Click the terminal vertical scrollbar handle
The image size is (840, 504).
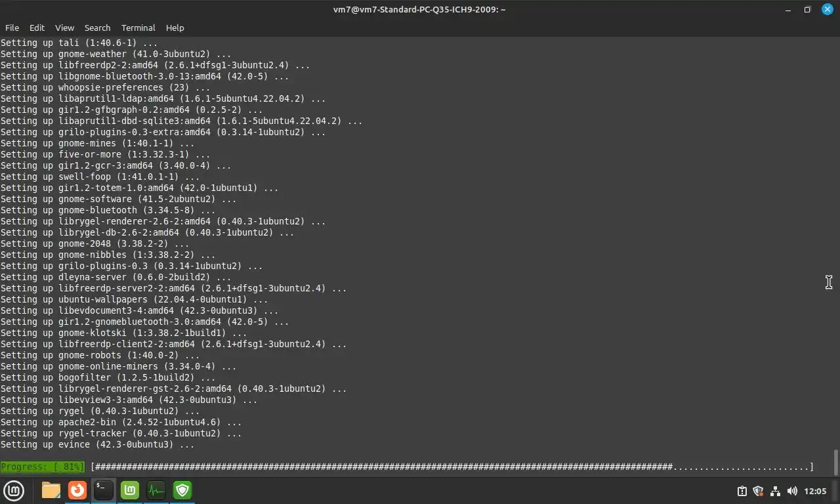(x=835, y=462)
